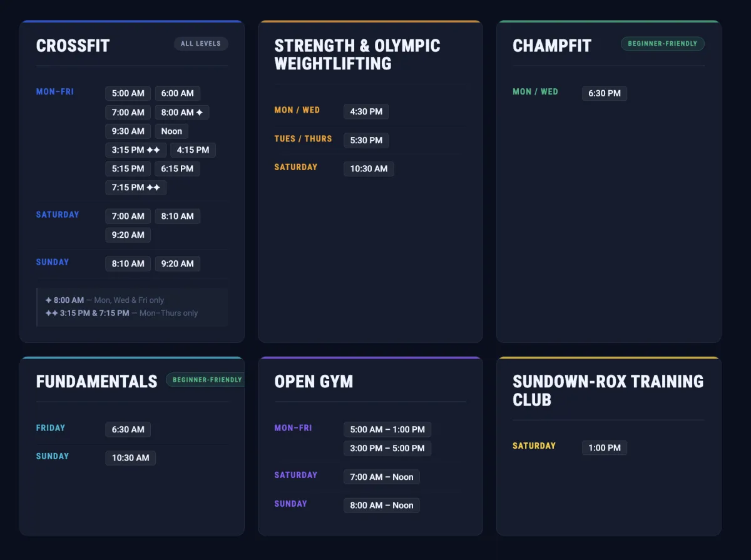Select Open Gym 5:00 AM – 1:00 PM block
Viewport: 751px width, 560px height.
[x=387, y=429]
